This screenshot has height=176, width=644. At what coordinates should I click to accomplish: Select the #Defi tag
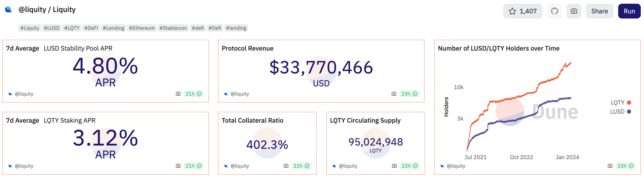215,28
